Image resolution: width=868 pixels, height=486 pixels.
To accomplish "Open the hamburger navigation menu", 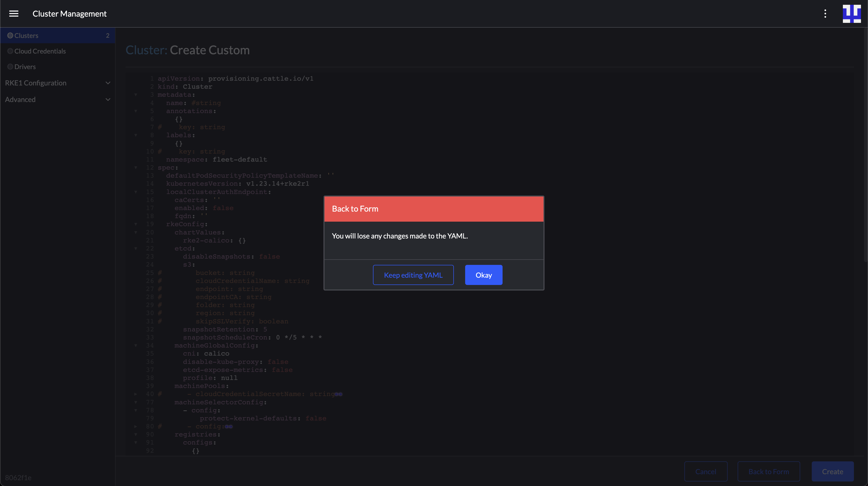I will pos(14,14).
